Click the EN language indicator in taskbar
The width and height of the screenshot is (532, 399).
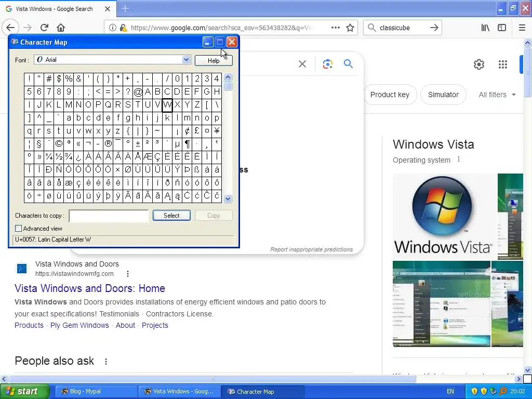(x=450, y=391)
